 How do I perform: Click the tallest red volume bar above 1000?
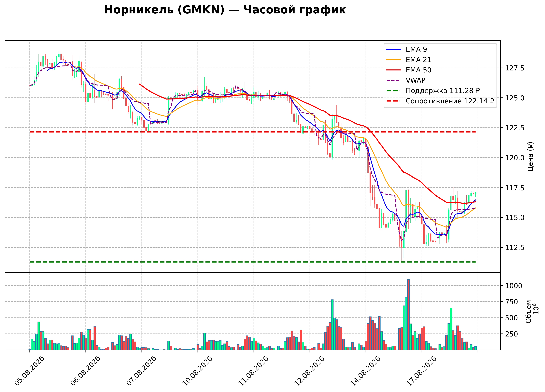tap(409, 315)
